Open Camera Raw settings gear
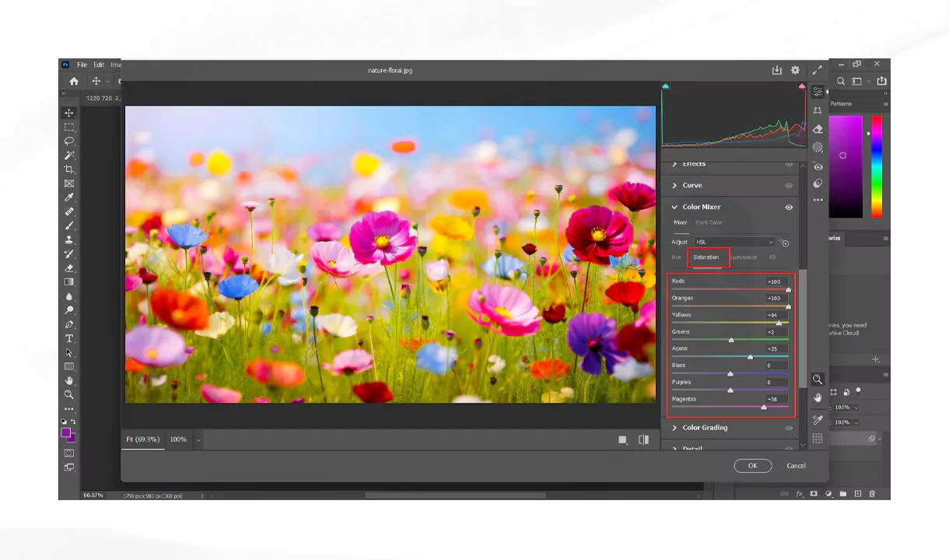 (795, 70)
